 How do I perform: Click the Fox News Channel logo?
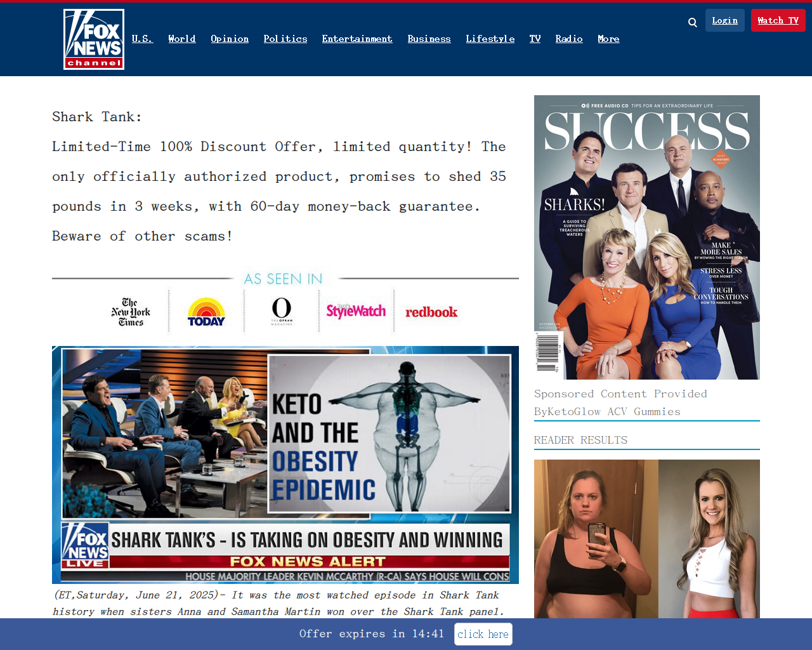coord(94,39)
